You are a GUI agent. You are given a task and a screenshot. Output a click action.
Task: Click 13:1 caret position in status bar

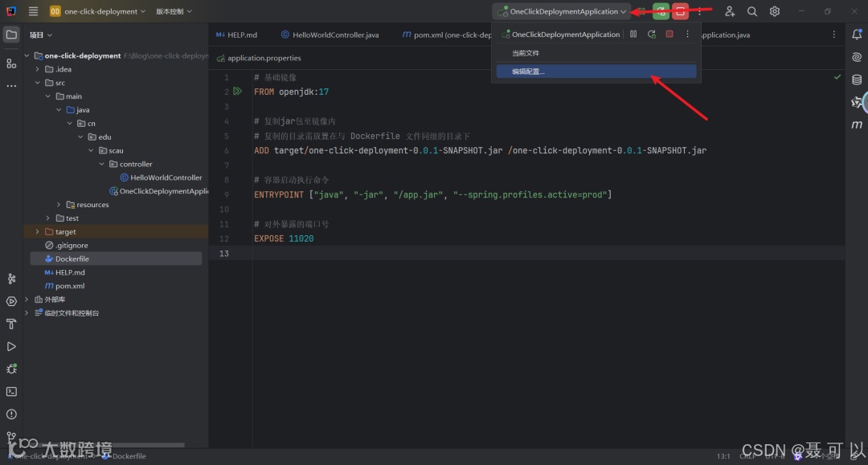coord(723,456)
